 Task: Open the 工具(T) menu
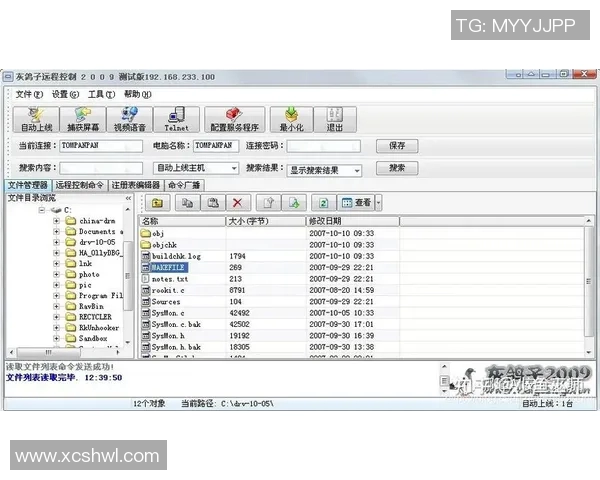[x=101, y=94]
